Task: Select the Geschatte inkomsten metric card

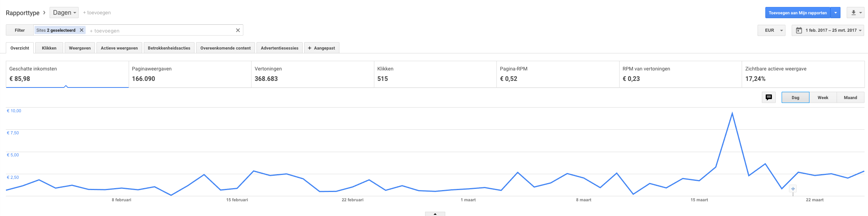Action: click(x=67, y=74)
